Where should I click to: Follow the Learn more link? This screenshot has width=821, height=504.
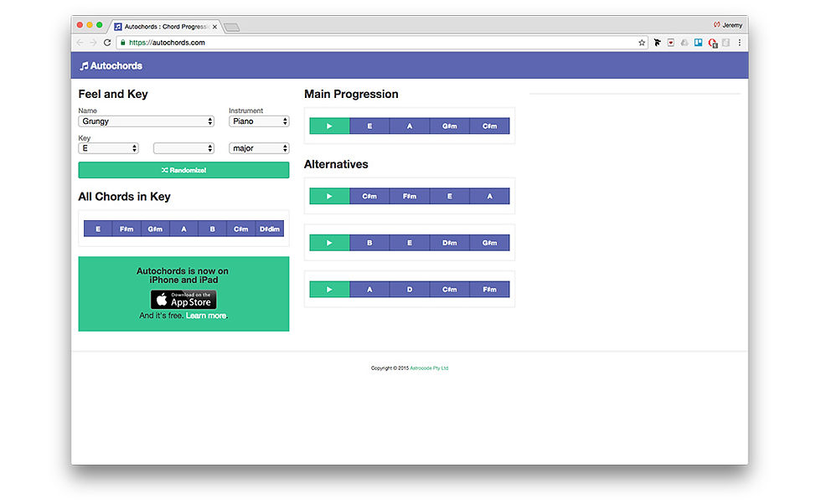206,316
